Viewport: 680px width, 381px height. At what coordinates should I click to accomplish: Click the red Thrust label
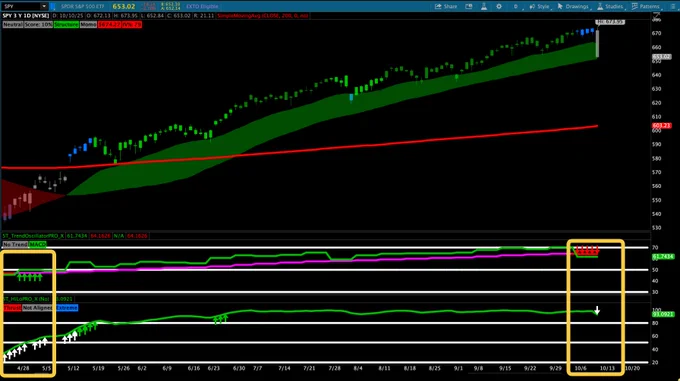pos(12,308)
